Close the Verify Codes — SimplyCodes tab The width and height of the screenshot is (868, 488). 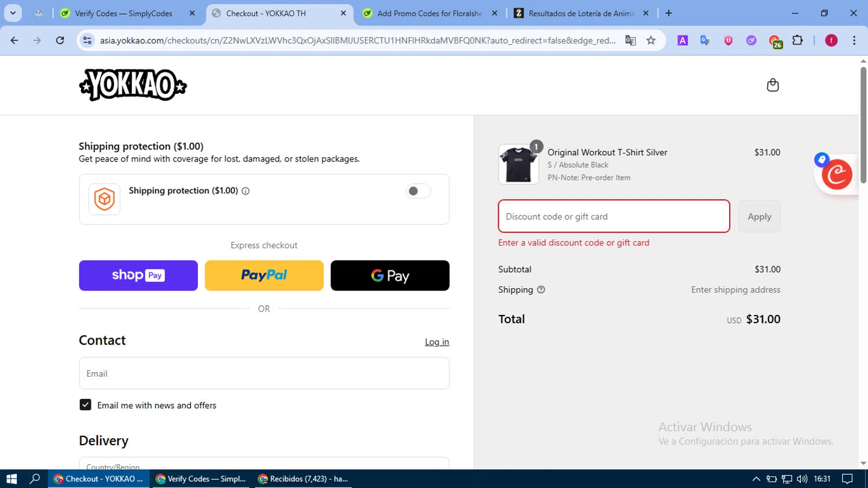192,13
